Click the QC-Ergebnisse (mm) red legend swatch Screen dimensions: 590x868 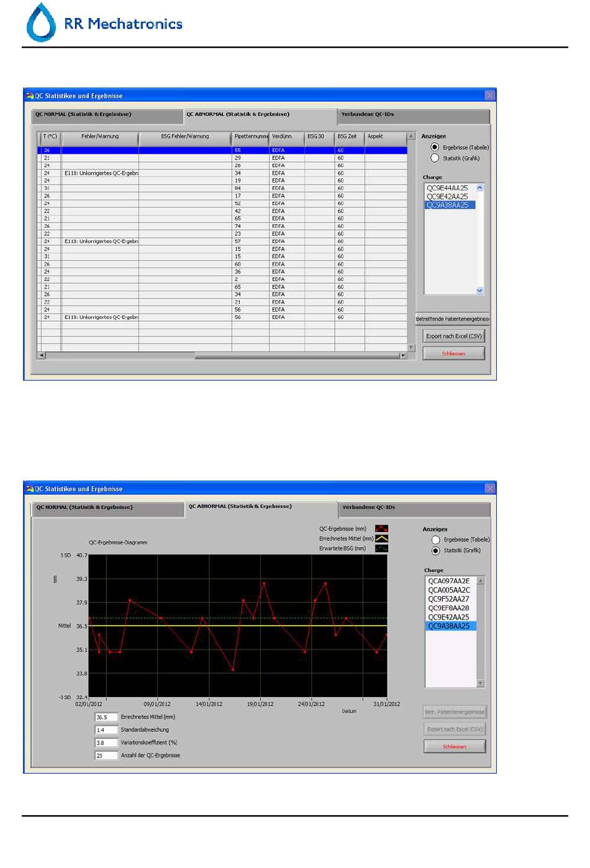point(382,529)
